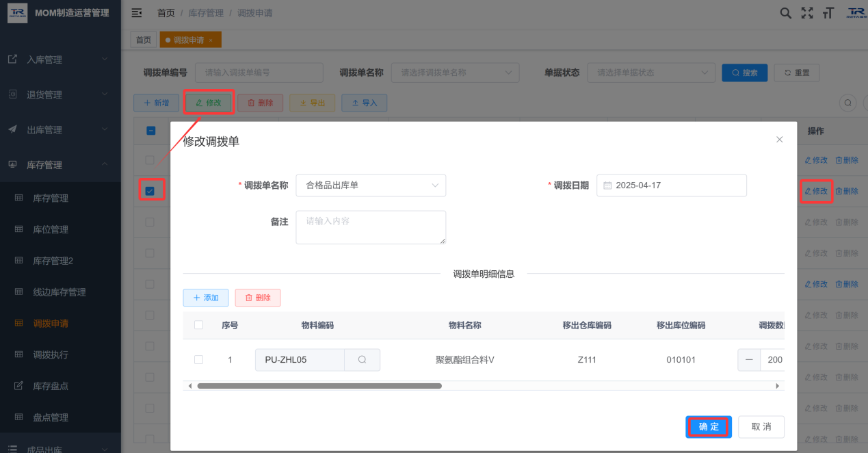This screenshot has height=453, width=868.
Task: Click the calendar icon in 调拨日期 field
Action: (607, 185)
